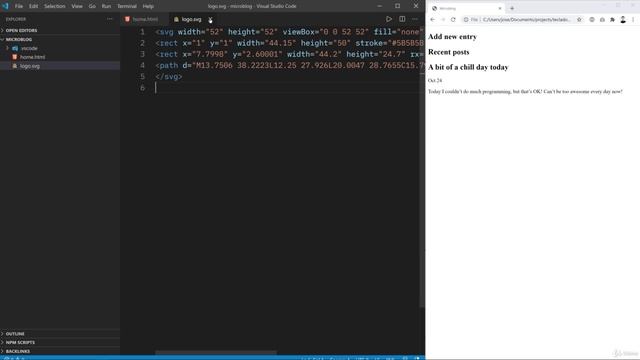640x360 pixels.
Task: Click the first rect line with x="1"
Action: (x=289, y=43)
